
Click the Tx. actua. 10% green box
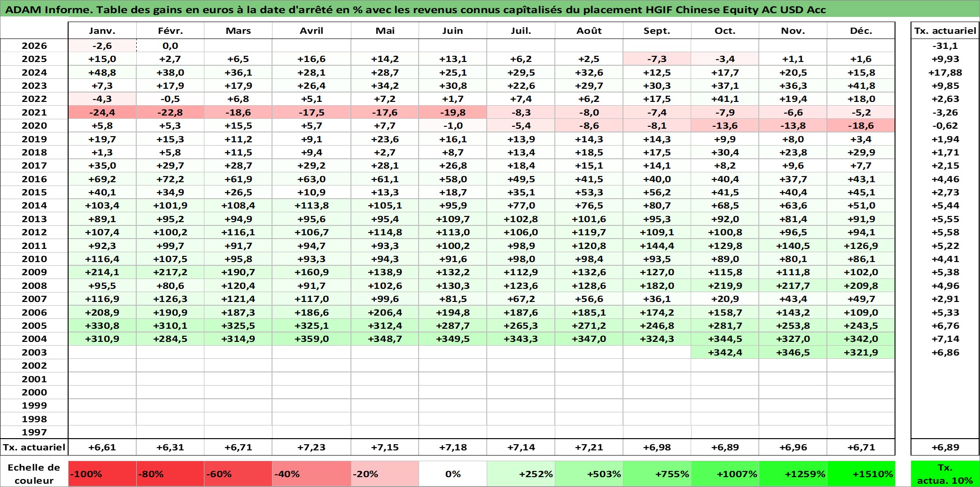[945, 474]
